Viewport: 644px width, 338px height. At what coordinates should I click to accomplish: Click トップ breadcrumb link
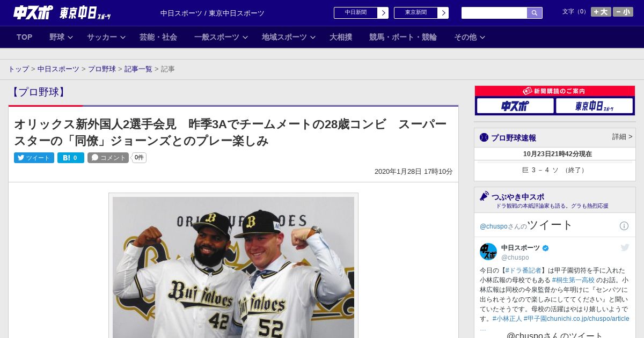[19, 69]
